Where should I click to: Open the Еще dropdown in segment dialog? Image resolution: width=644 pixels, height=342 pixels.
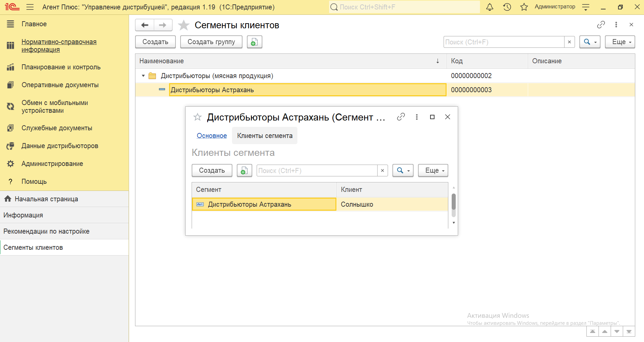pyautogui.click(x=433, y=171)
